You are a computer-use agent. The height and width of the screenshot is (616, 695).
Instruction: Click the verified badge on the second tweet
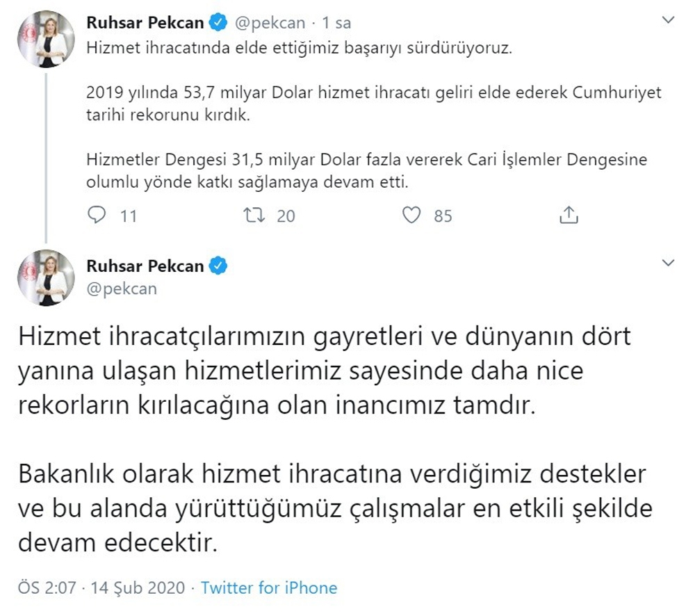tap(218, 265)
